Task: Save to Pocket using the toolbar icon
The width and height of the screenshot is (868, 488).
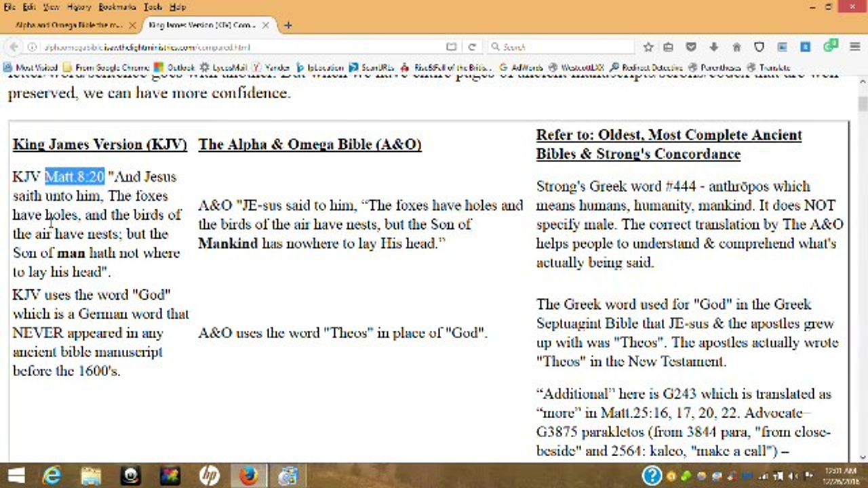Action: [x=691, y=47]
